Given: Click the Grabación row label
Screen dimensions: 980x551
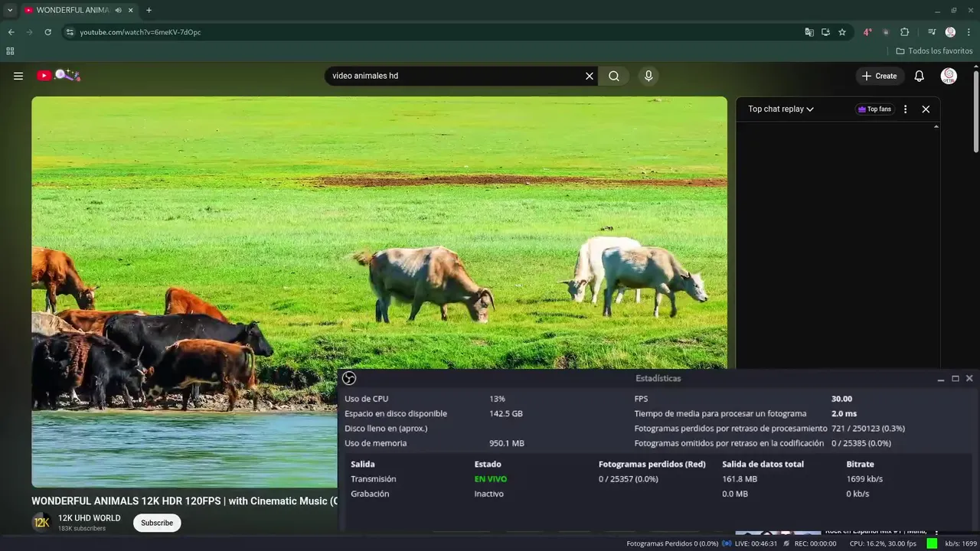Looking at the screenshot, I should click(x=370, y=494).
